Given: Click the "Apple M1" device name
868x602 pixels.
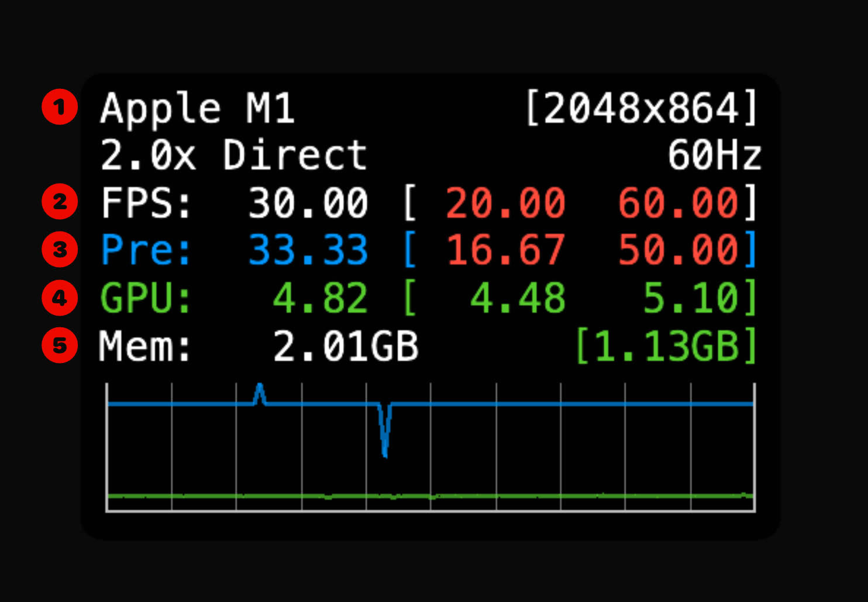Looking at the screenshot, I should pyautogui.click(x=197, y=109).
